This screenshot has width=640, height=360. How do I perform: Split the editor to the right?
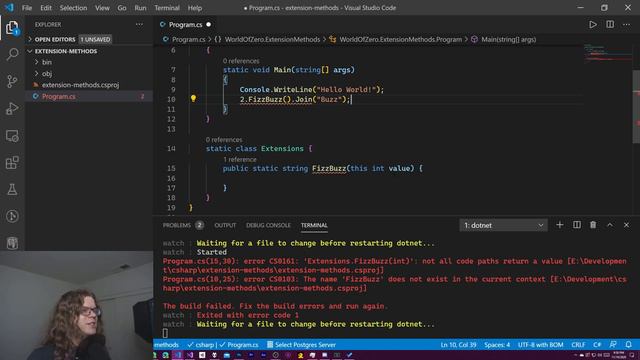pyautogui.click(x=610, y=24)
